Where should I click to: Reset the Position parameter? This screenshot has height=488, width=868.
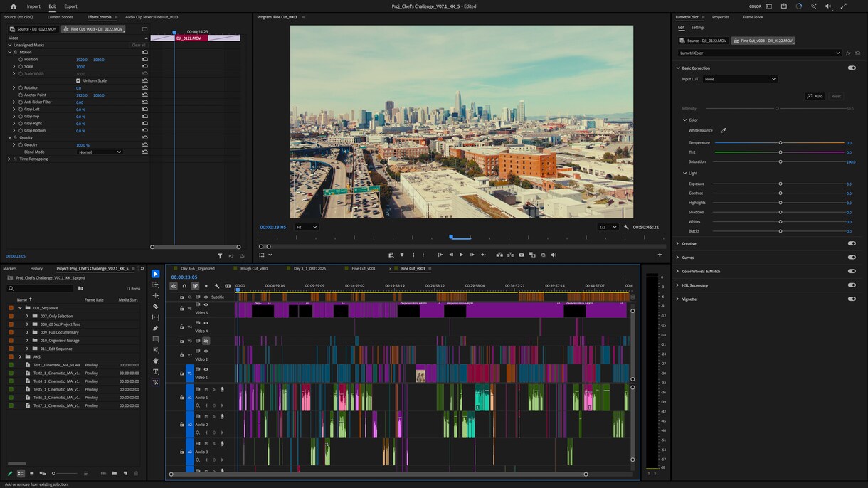point(145,59)
